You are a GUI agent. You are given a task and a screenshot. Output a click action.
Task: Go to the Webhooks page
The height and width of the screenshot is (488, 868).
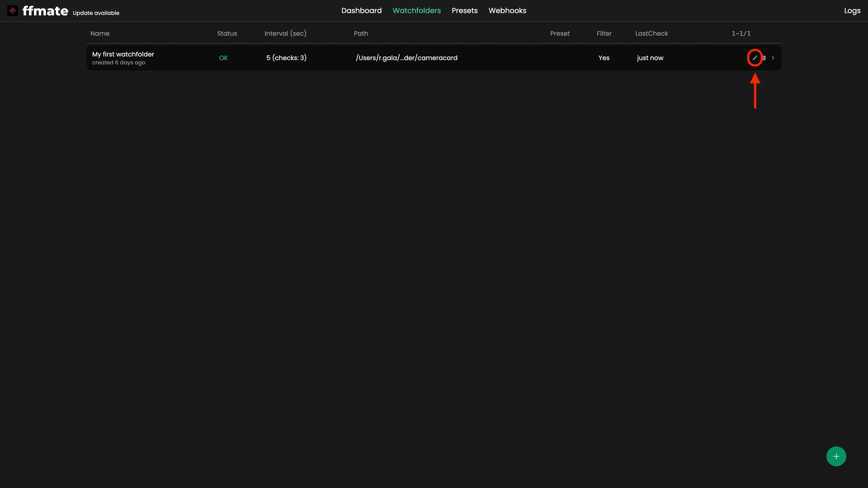point(507,11)
